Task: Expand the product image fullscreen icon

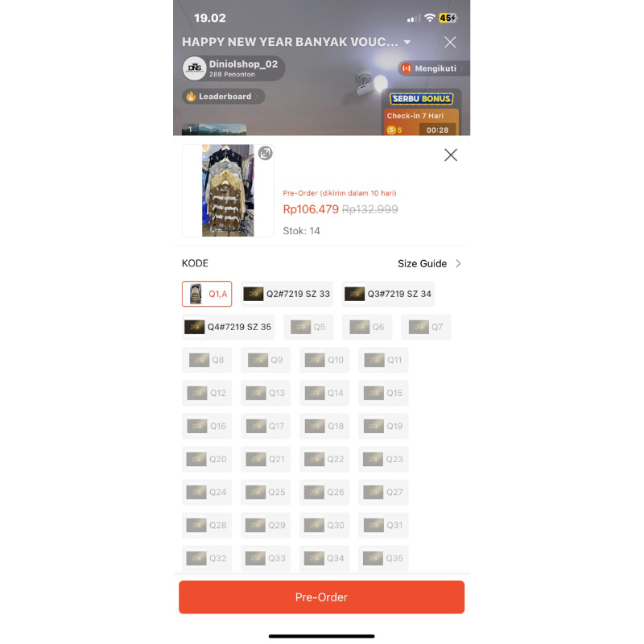Action: 266,153
